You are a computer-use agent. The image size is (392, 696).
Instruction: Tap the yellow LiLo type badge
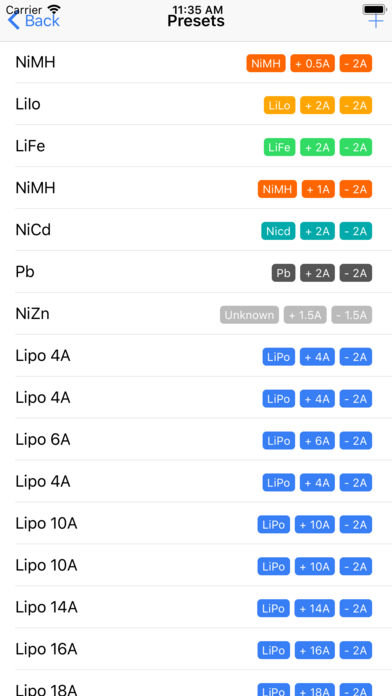click(279, 106)
